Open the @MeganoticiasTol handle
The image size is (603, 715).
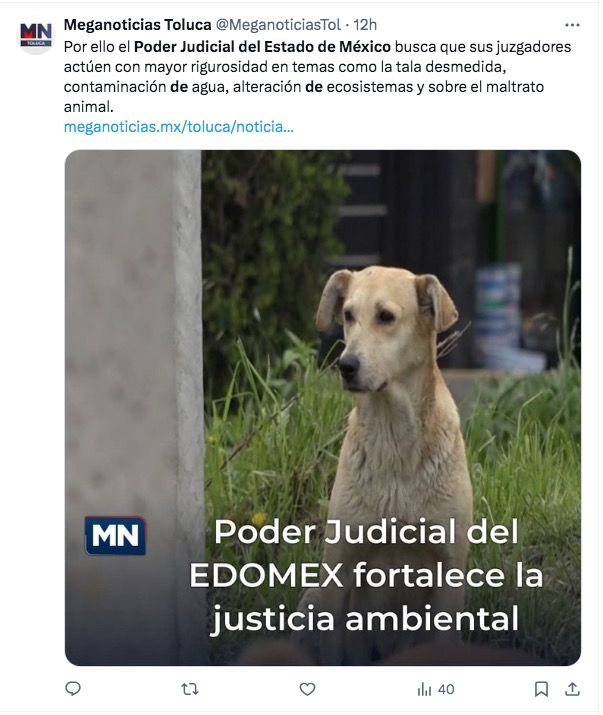coord(278,25)
